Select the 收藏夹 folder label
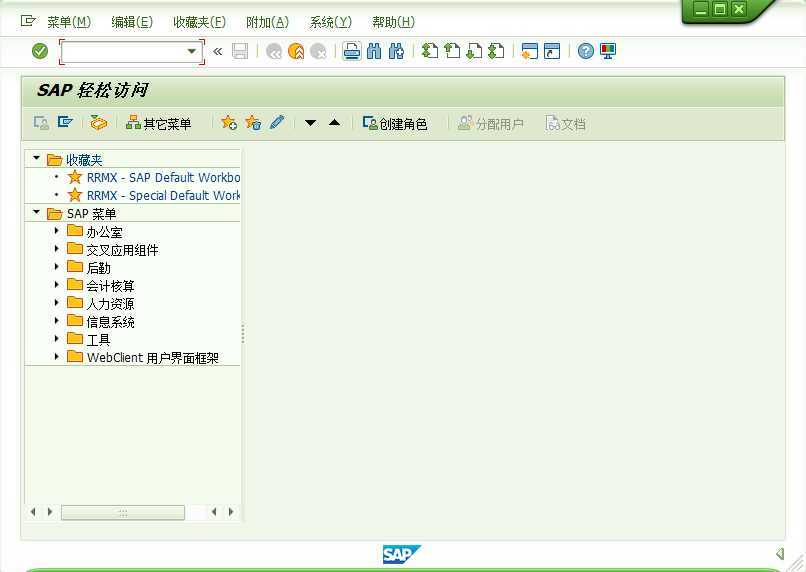The image size is (806, 572). tap(84, 160)
